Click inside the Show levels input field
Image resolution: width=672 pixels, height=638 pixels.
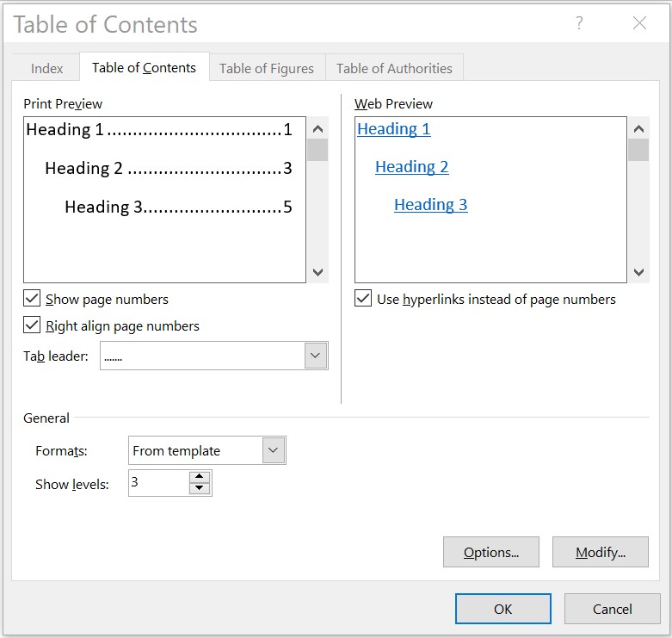[x=157, y=483]
